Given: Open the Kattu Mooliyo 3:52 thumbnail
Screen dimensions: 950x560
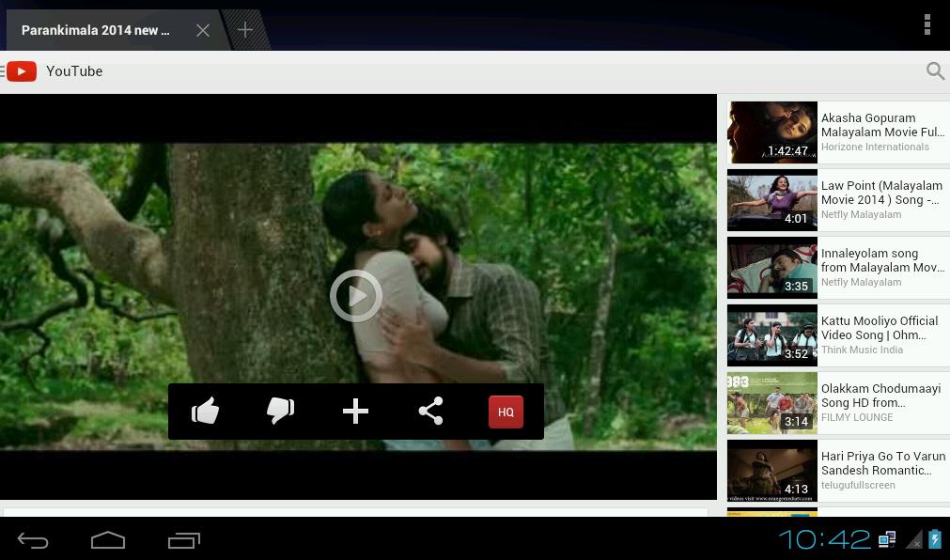Looking at the screenshot, I should 771,335.
